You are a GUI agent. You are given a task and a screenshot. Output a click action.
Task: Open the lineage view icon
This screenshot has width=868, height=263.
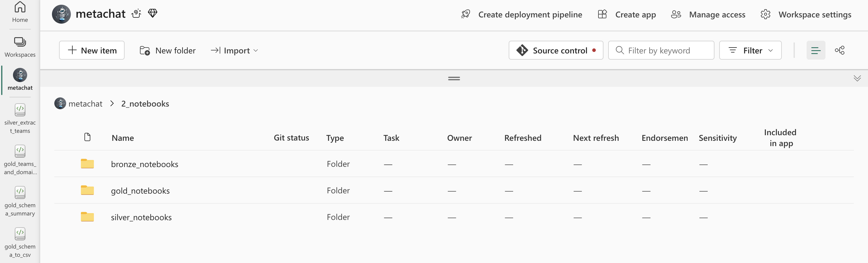pos(839,50)
